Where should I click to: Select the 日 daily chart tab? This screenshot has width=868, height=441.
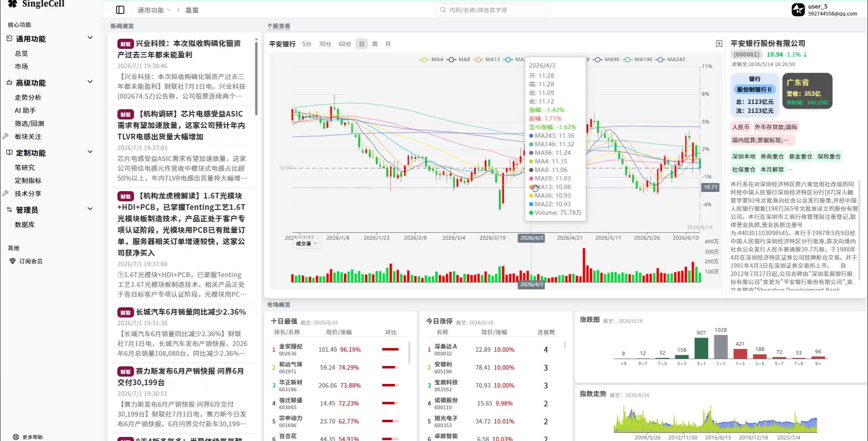tap(361, 44)
